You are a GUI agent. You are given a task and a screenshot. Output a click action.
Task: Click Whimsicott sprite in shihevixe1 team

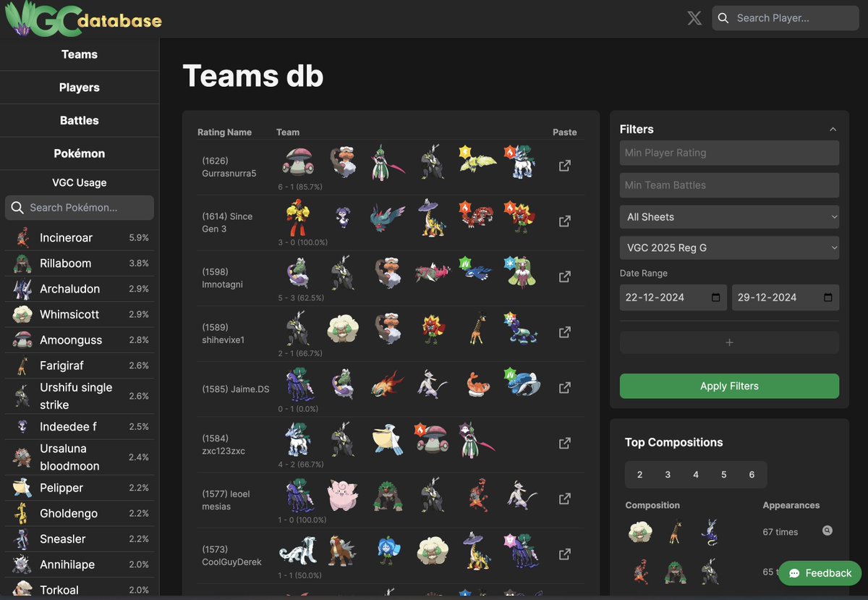[x=343, y=329]
